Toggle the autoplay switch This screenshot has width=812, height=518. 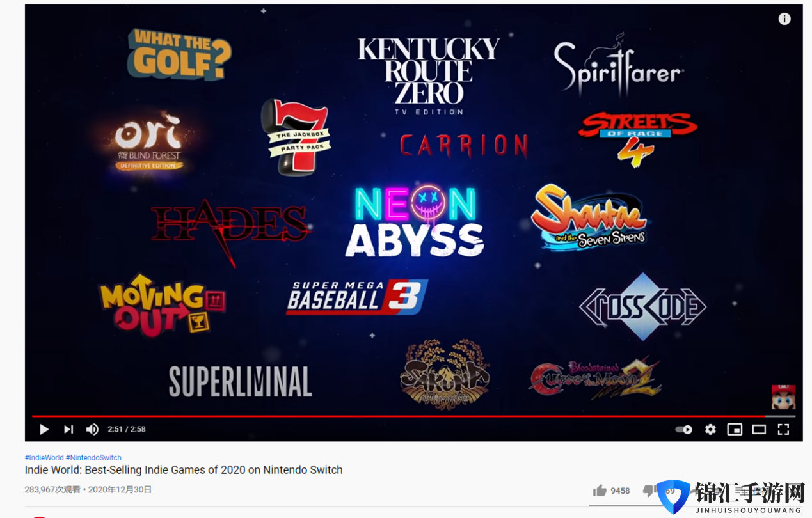(x=684, y=429)
